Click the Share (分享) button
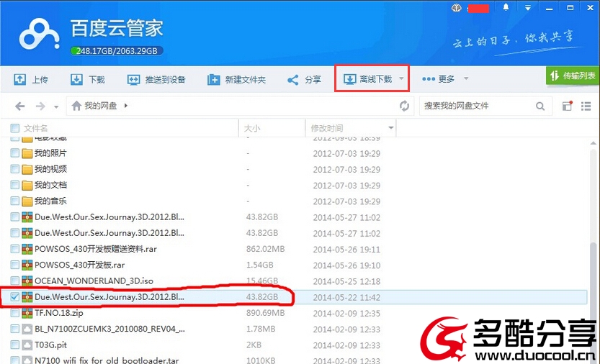The width and height of the screenshot is (600, 364). tap(304, 80)
